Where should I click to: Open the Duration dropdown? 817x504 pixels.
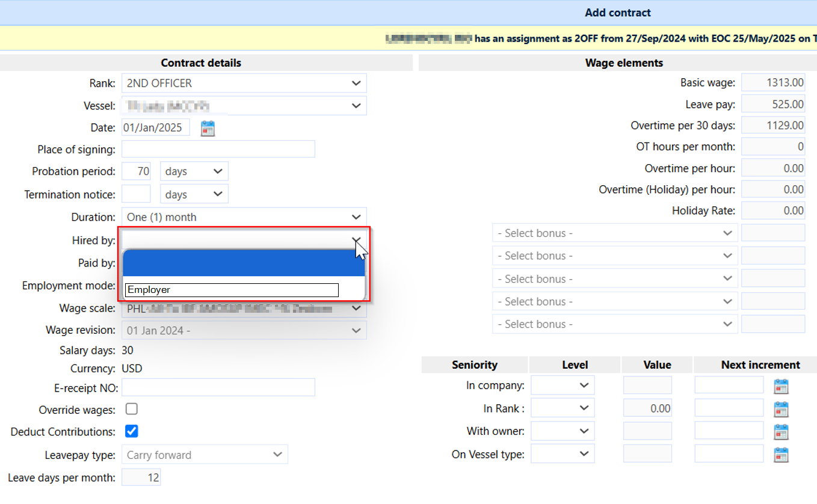pyautogui.click(x=244, y=217)
